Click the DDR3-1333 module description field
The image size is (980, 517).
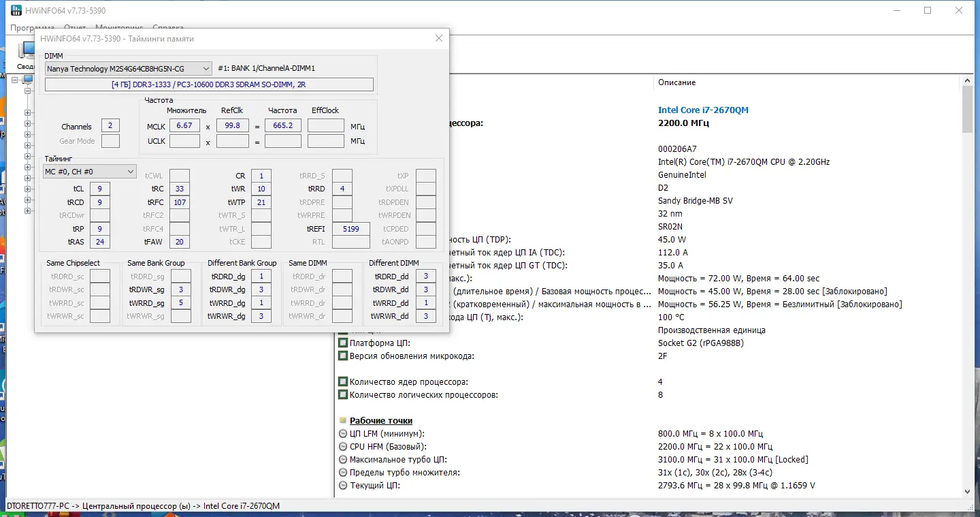coord(209,84)
